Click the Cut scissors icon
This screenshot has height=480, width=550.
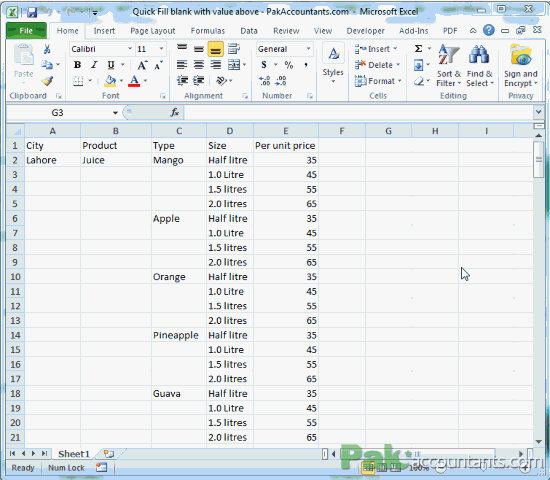click(47, 49)
